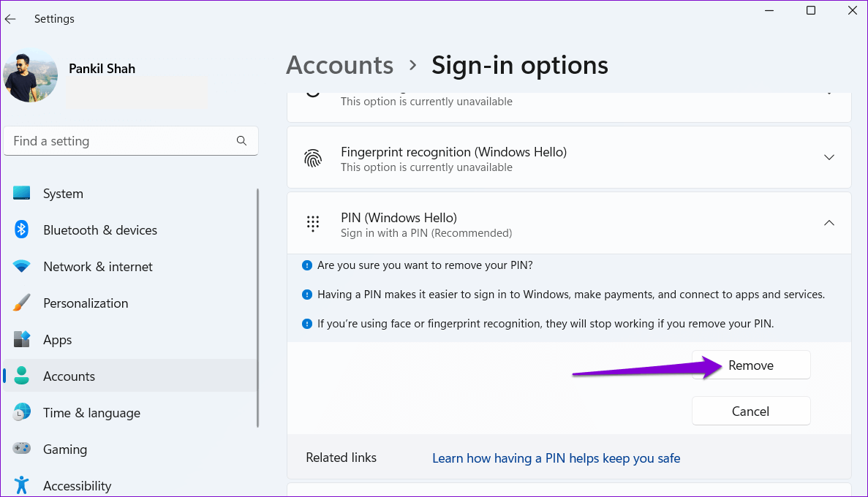This screenshot has width=868, height=497.
Task: Open Time & language settings
Action: (130, 413)
